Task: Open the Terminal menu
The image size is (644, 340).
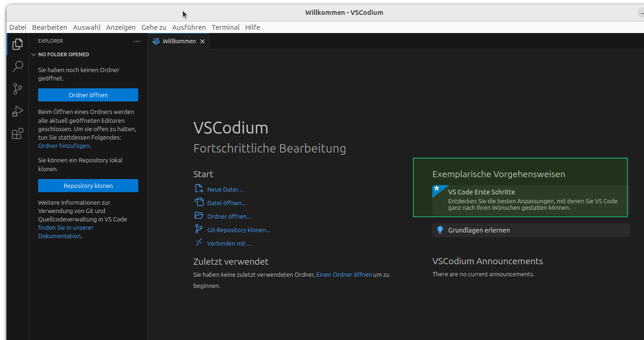Action: (226, 27)
